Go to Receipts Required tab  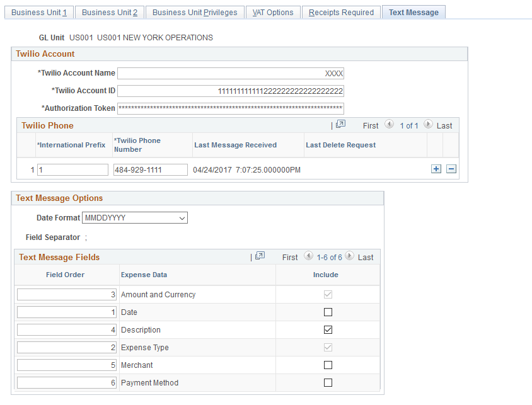coord(341,13)
